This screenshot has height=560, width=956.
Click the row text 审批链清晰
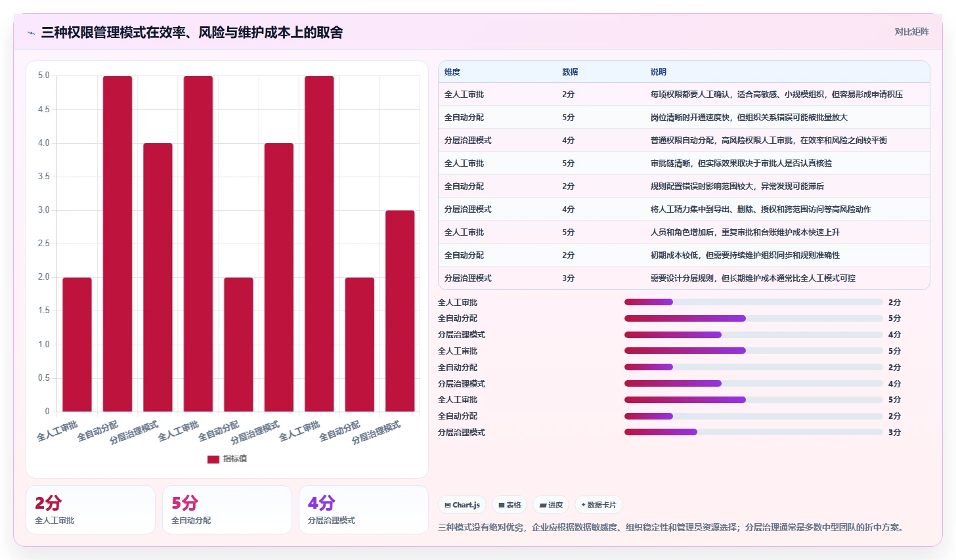[x=670, y=163]
